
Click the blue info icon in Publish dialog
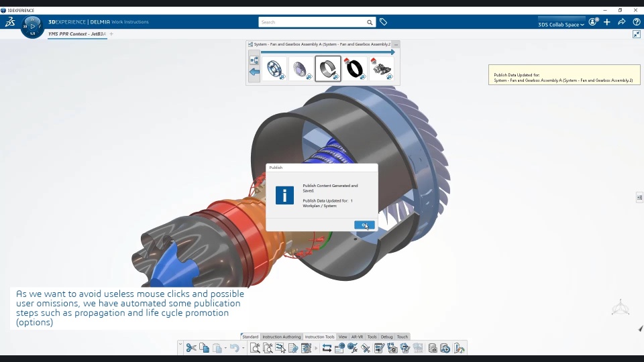(284, 195)
